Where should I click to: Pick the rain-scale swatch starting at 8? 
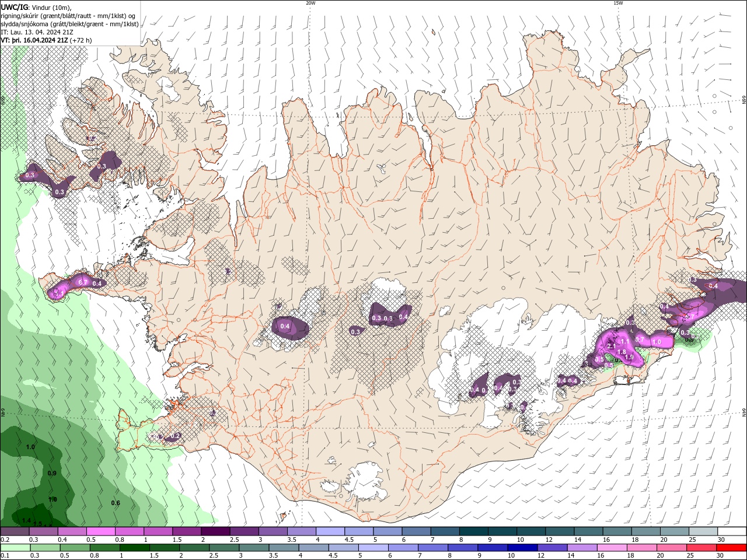point(462,548)
